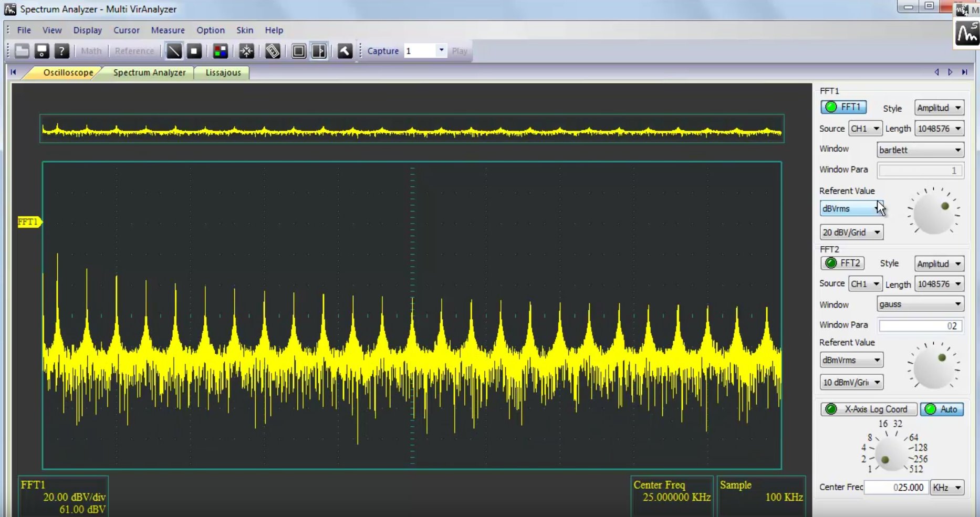Click the hammer tool icon
This screenshot has height=517, width=980.
point(345,51)
